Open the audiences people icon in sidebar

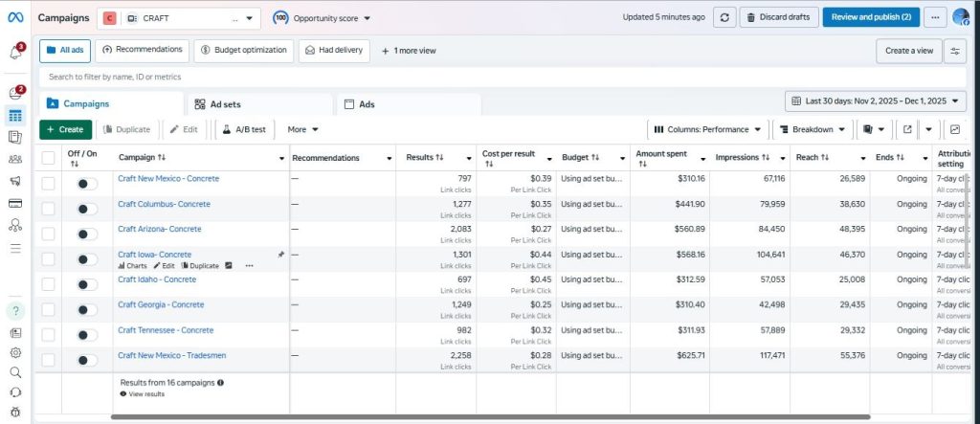[x=15, y=159]
